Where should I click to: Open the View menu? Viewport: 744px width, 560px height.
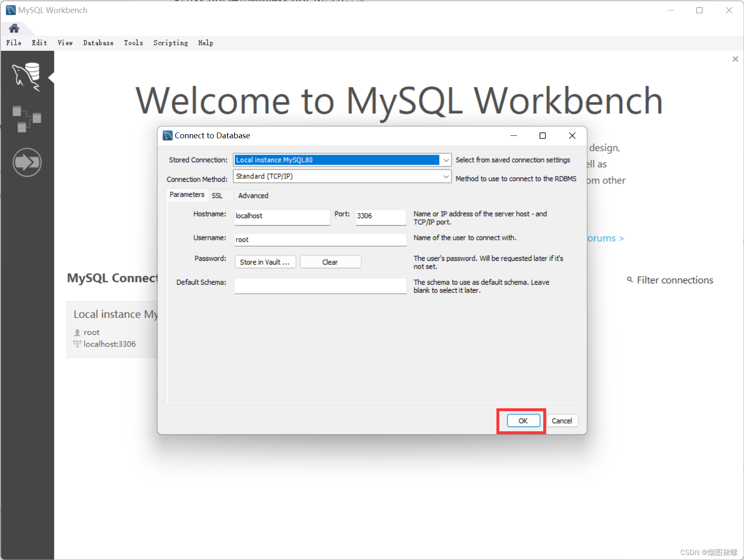tap(65, 43)
